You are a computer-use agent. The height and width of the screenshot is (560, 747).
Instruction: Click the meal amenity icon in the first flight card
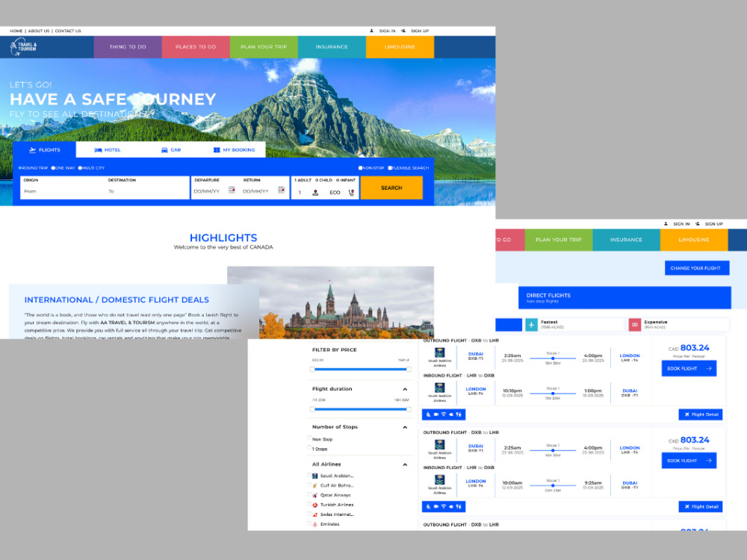click(x=459, y=414)
